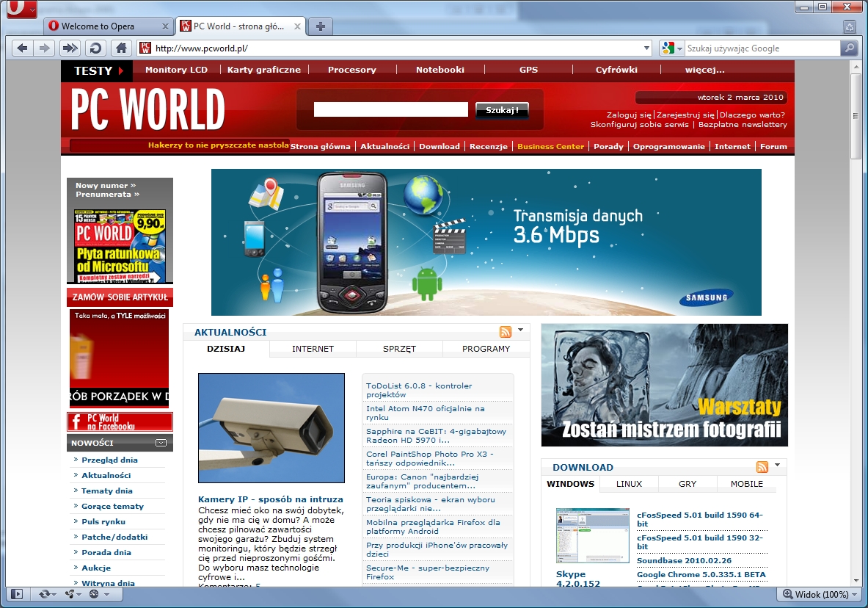Click the browser Back arrow button
The width and height of the screenshot is (868, 608).
[22, 48]
